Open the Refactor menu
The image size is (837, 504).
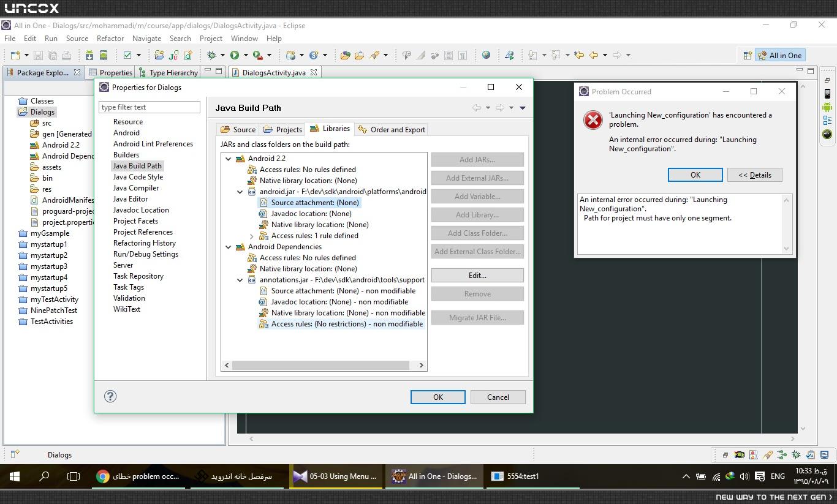tap(110, 38)
